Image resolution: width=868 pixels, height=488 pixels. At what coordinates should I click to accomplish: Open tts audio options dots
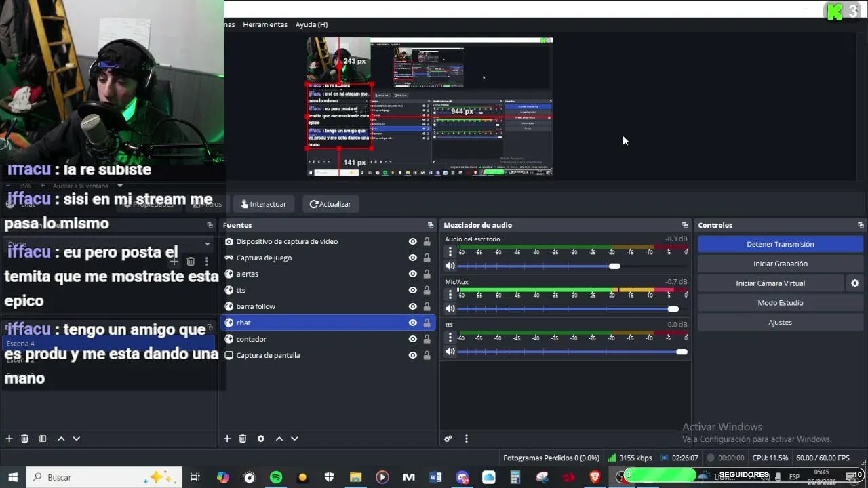click(450, 337)
